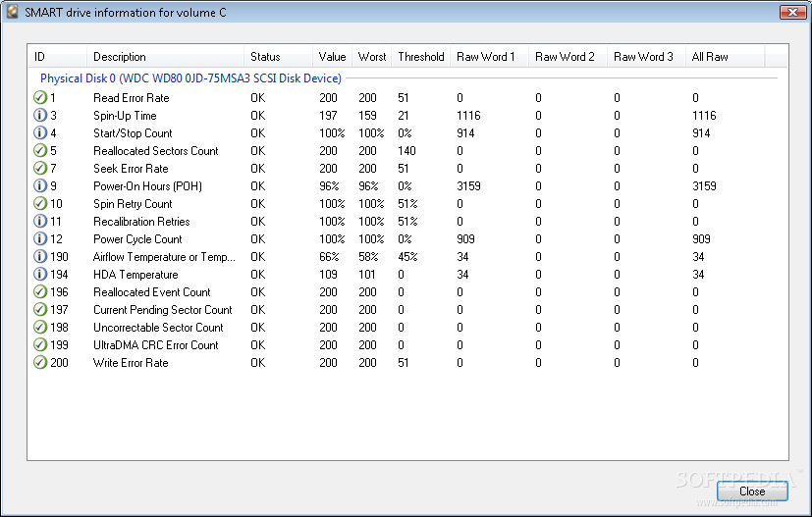Click the check icon for Write Error Rate
The image size is (812, 517).
(x=40, y=362)
